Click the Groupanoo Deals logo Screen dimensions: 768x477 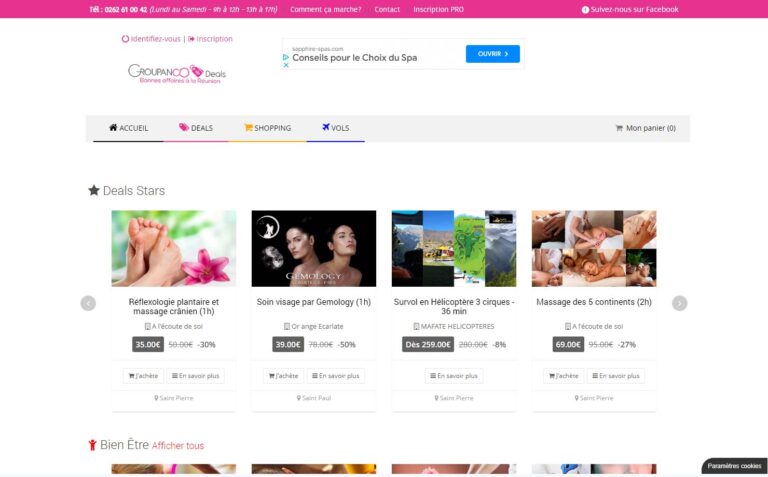click(177, 74)
